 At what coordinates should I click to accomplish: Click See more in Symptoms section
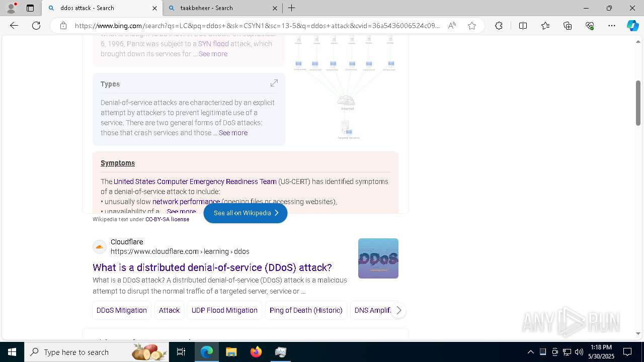pyautogui.click(x=181, y=212)
